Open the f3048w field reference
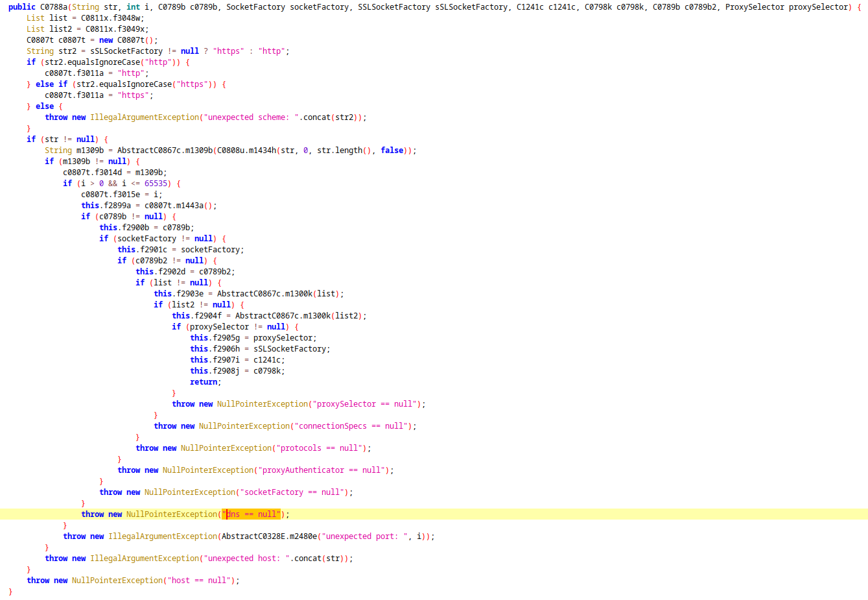The height and width of the screenshot is (600, 868). pos(128,18)
